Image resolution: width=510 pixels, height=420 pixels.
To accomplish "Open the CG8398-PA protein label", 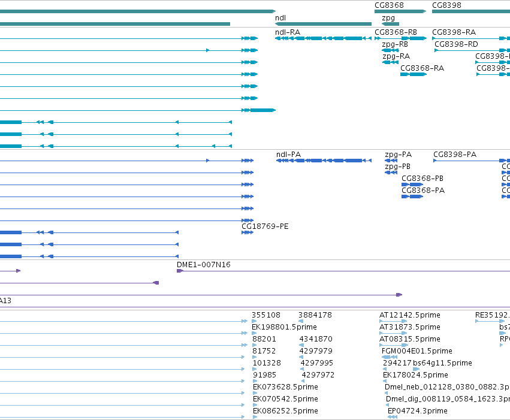I will (455, 155).
